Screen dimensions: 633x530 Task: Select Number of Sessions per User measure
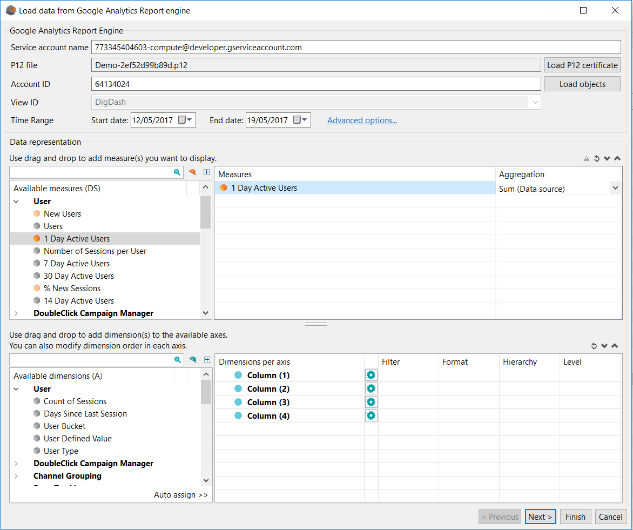(x=94, y=251)
